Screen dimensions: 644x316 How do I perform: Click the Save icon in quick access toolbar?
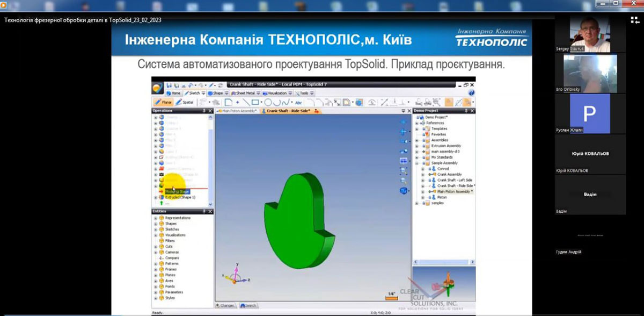pyautogui.click(x=169, y=84)
